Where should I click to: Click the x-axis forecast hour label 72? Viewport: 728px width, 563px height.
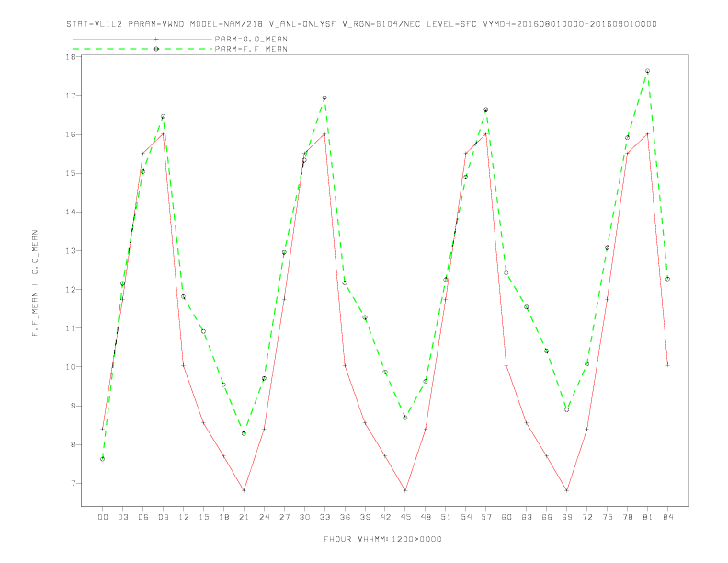[586, 517]
